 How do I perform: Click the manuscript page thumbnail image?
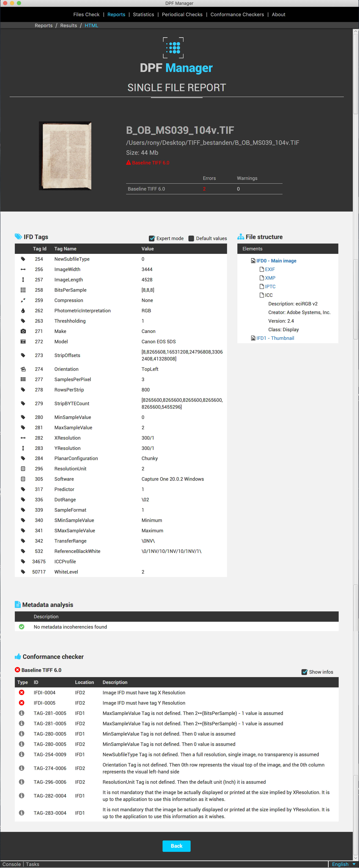coord(65,156)
